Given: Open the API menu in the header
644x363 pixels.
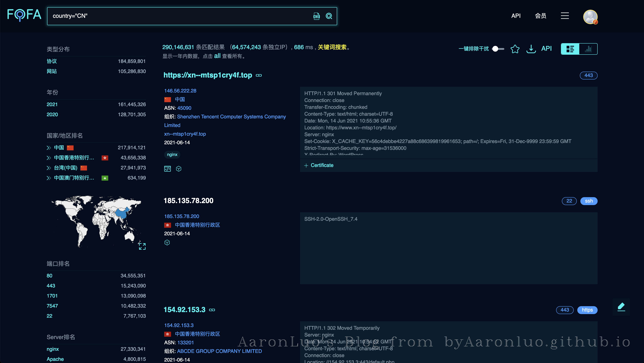Looking at the screenshot, I should click(516, 16).
